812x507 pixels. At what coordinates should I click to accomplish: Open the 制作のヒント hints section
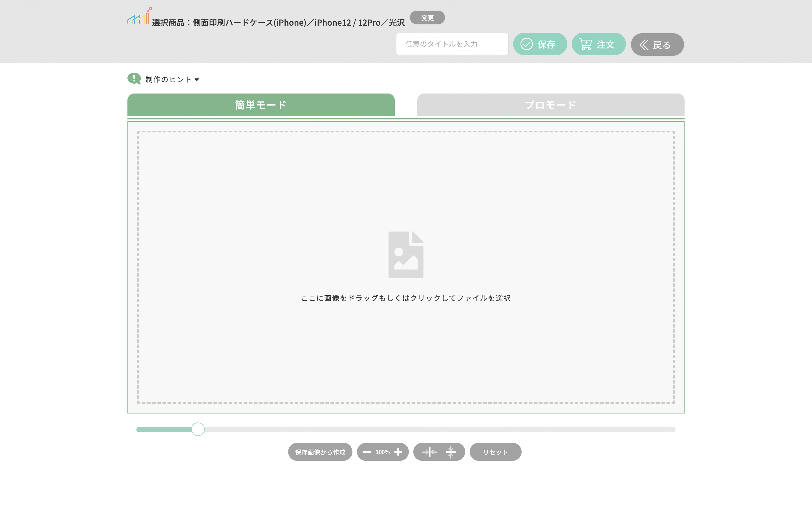click(x=168, y=79)
